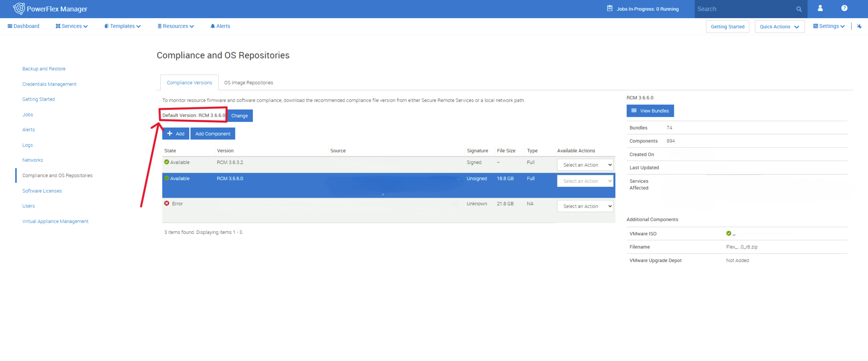Viewport: 868px width, 361px height.
Task: Select the RCM 3.6.6.0 version cell
Action: click(x=230, y=179)
